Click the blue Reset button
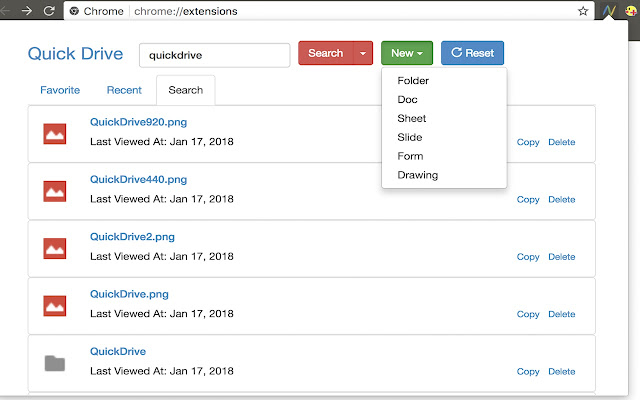This screenshot has width=640, height=400. pos(472,53)
